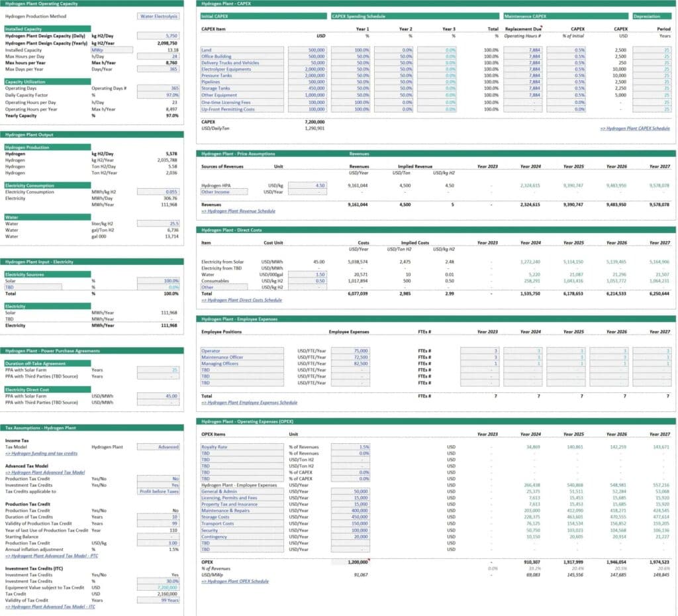The image size is (678, 616).
Task: Click the Production Tax Credit 3.00 USD/kg cell
Action: click(158, 543)
